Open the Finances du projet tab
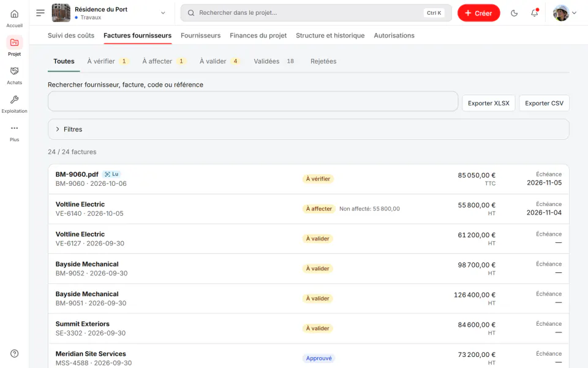The height and width of the screenshot is (368, 588). click(258, 36)
